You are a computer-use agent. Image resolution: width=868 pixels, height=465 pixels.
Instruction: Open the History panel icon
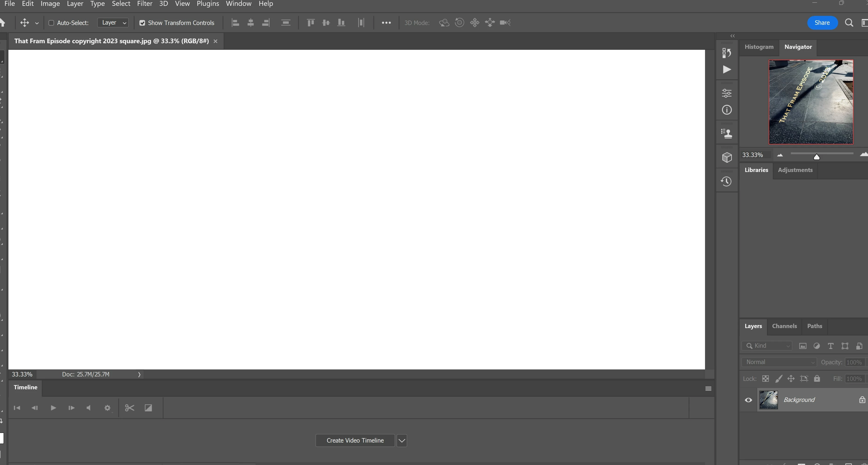(x=727, y=182)
